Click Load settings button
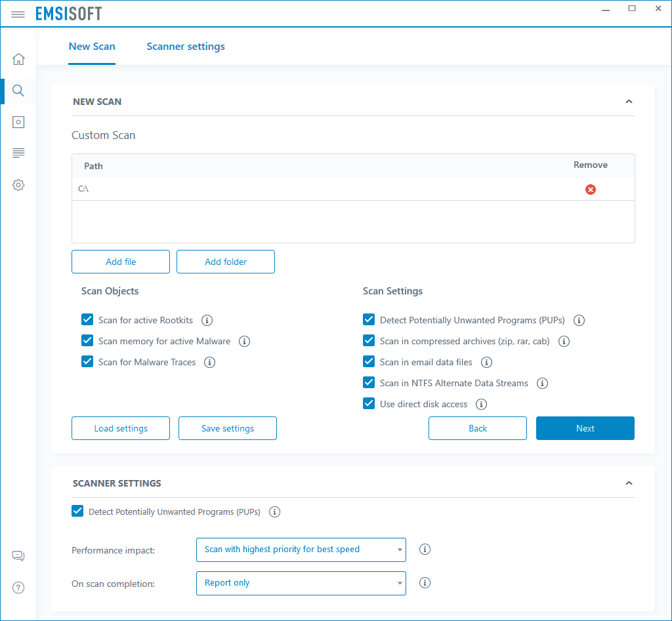 click(121, 428)
